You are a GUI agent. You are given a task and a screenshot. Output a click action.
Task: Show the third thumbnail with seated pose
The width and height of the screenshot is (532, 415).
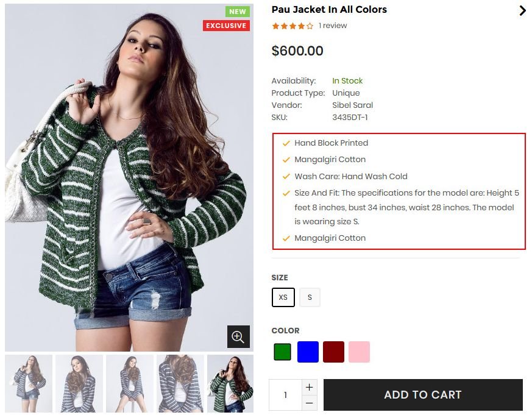[130, 384]
